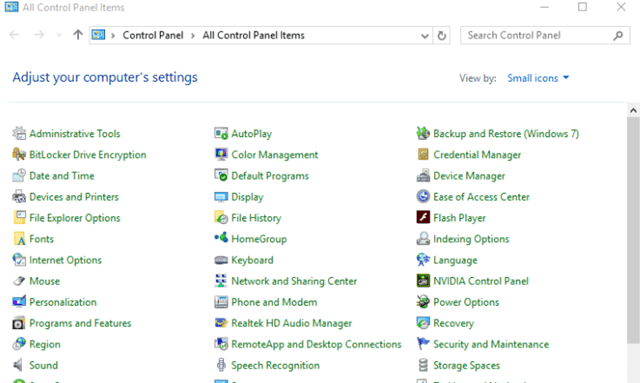Open the Internet Options icon
Image resolution: width=640 pixels, height=383 pixels.
click(19, 260)
